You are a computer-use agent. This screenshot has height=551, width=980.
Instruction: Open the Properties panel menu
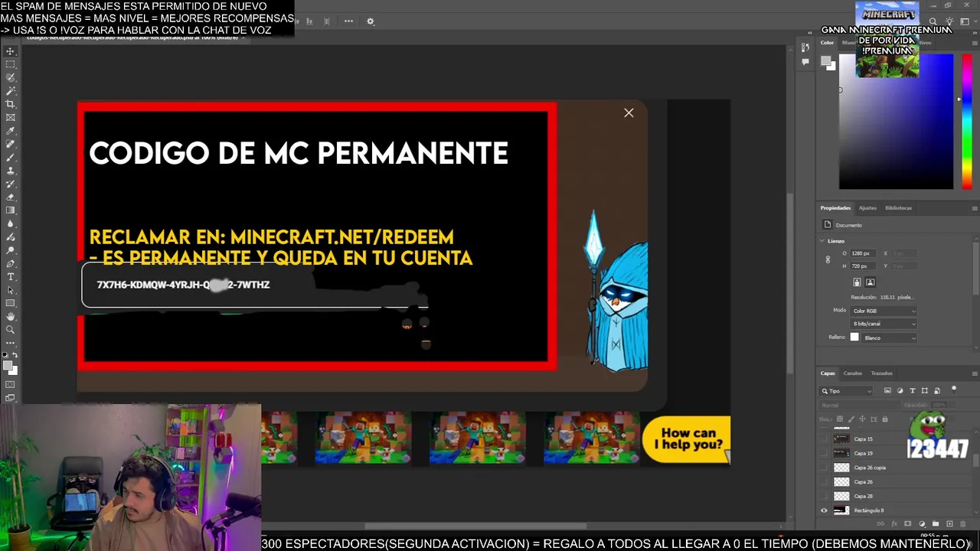pos(974,208)
